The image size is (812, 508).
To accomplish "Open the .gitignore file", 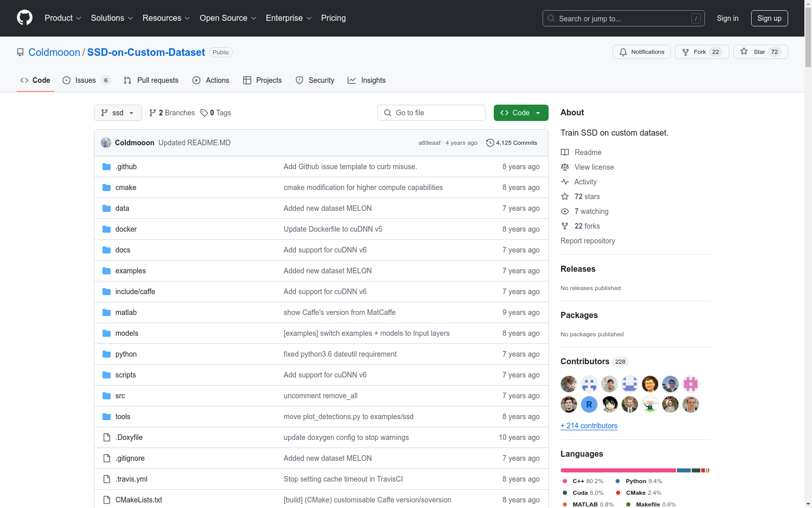I will tap(130, 458).
